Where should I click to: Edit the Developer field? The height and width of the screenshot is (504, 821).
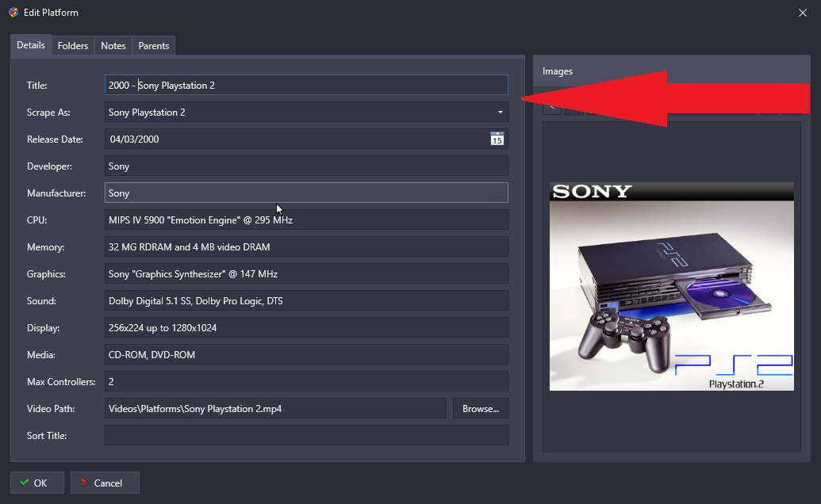(x=306, y=166)
